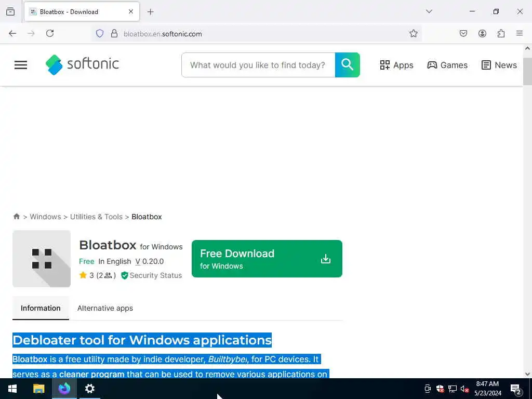Save page to Pocket
Viewport: 532px width, 399px height.
[x=463, y=33]
